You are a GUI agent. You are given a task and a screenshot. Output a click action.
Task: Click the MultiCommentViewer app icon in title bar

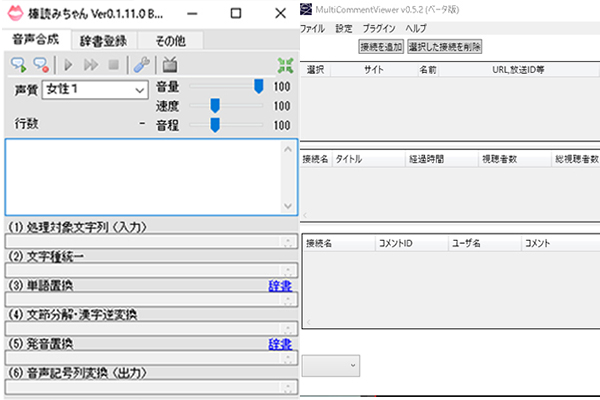[306, 9]
